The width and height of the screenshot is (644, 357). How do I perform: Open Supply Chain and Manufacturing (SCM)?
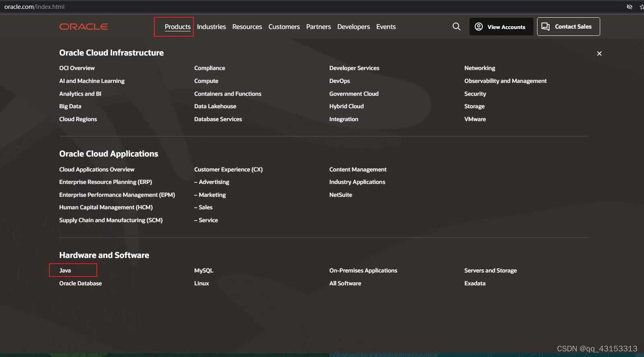tap(111, 220)
